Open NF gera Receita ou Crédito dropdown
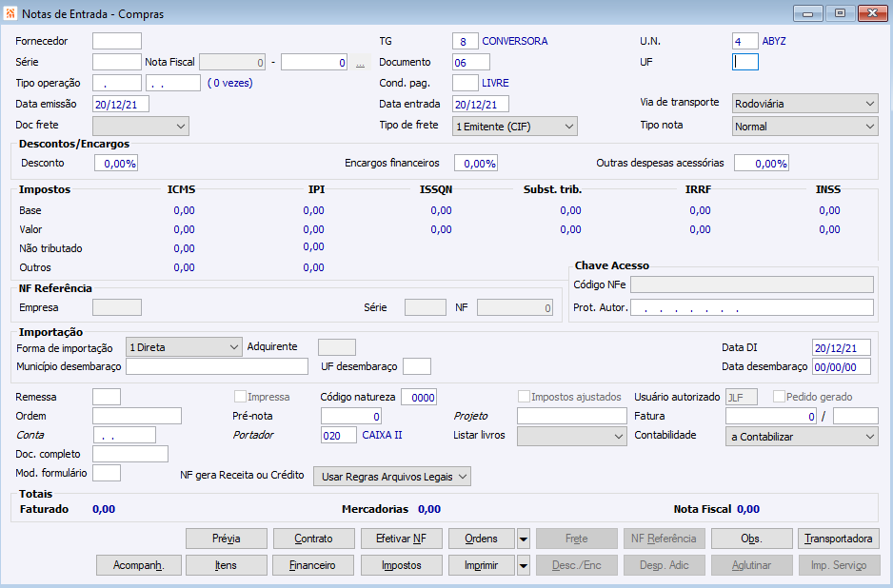Image resolution: width=893 pixels, height=588 pixels. [391, 476]
